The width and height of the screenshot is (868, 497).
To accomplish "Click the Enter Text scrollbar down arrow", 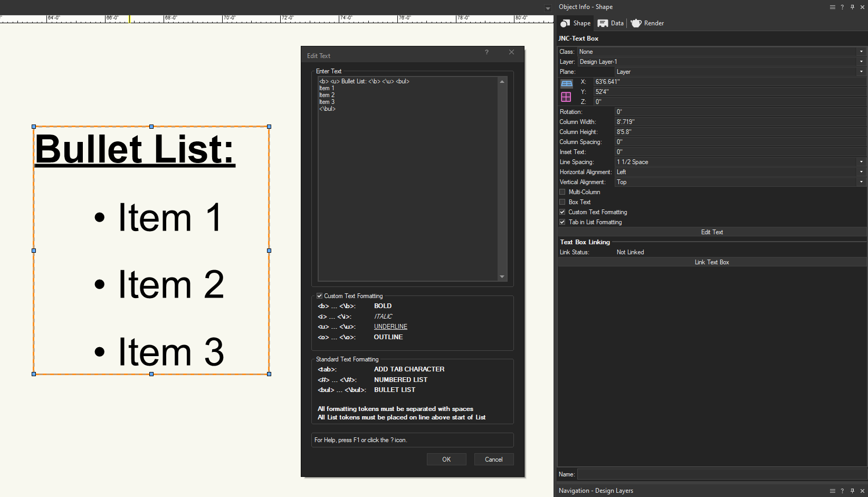I will [x=502, y=276].
